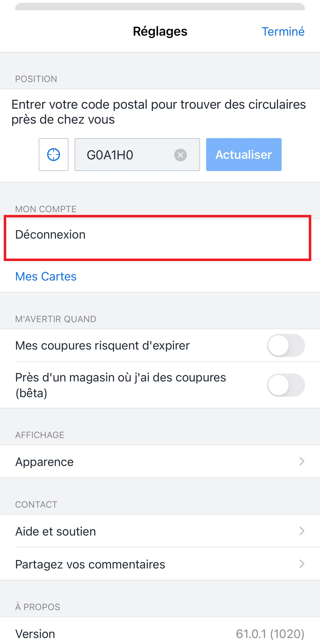The width and height of the screenshot is (320, 644).
Task: Click the postal code field G0A1H0
Action: coord(137,155)
